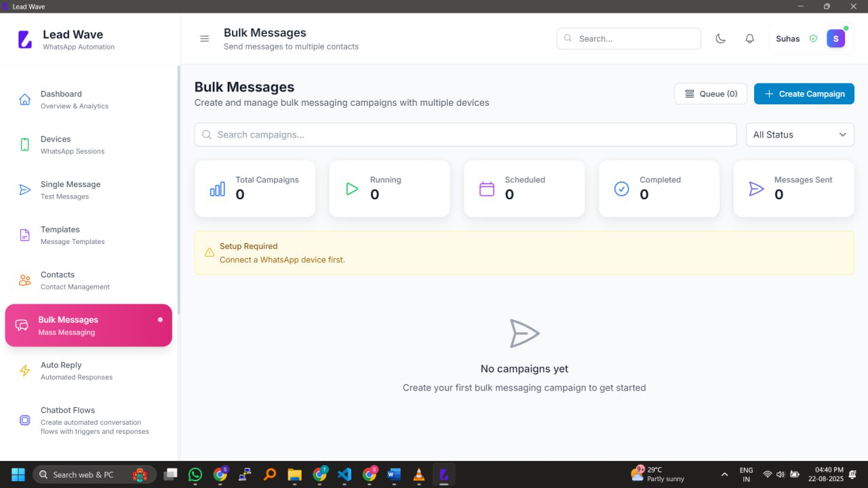The height and width of the screenshot is (488, 868).
Task: Click the Total Campaigns bar chart icon
Action: [x=217, y=189]
